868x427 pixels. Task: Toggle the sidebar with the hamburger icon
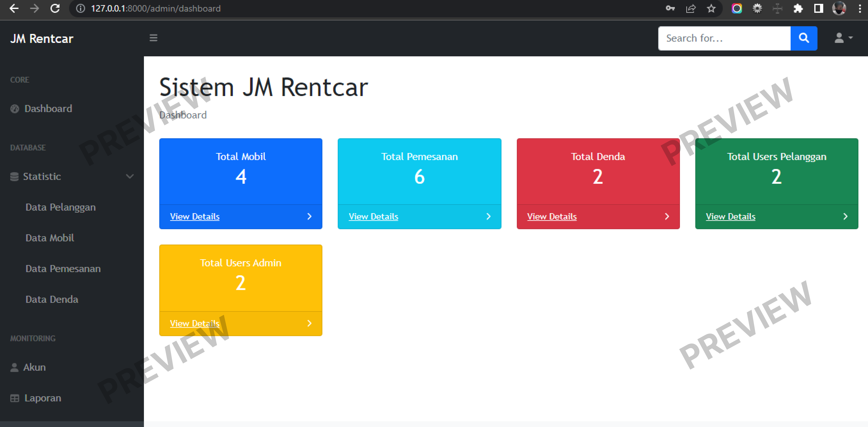point(153,38)
